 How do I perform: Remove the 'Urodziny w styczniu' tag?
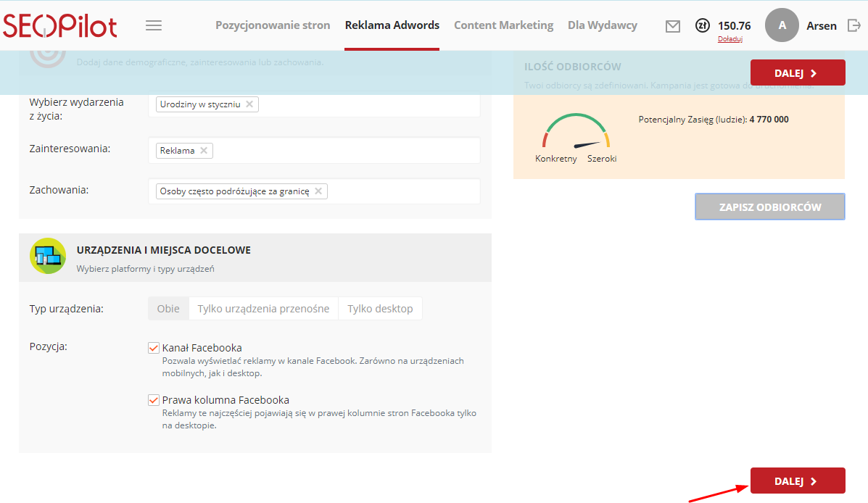(249, 104)
